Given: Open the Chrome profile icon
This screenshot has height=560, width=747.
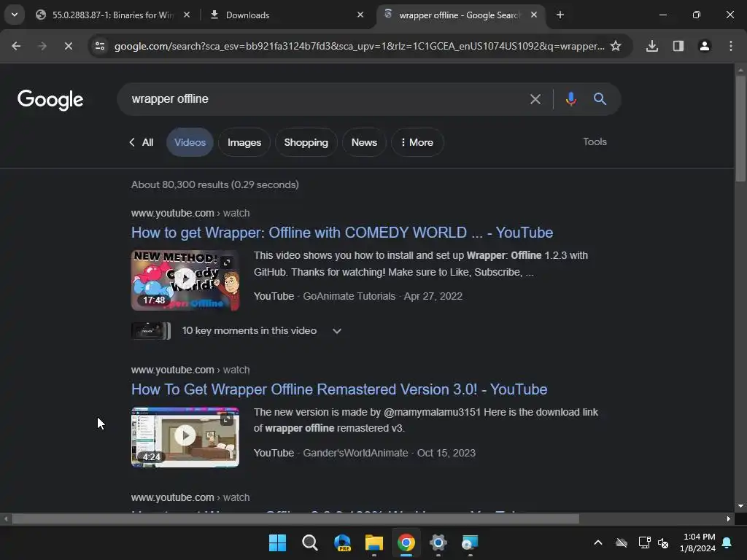Looking at the screenshot, I should pyautogui.click(x=705, y=46).
